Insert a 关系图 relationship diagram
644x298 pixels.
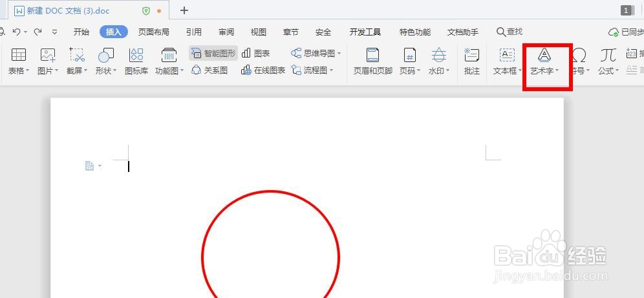click(209, 70)
